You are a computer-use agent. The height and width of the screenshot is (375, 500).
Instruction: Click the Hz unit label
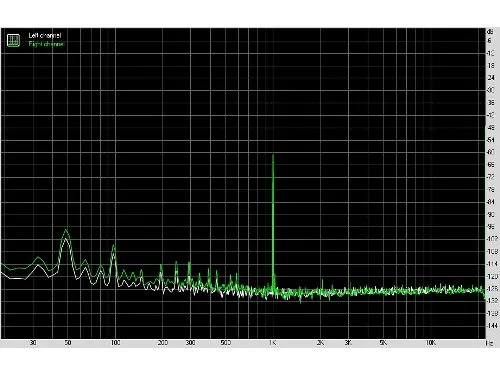tap(489, 343)
